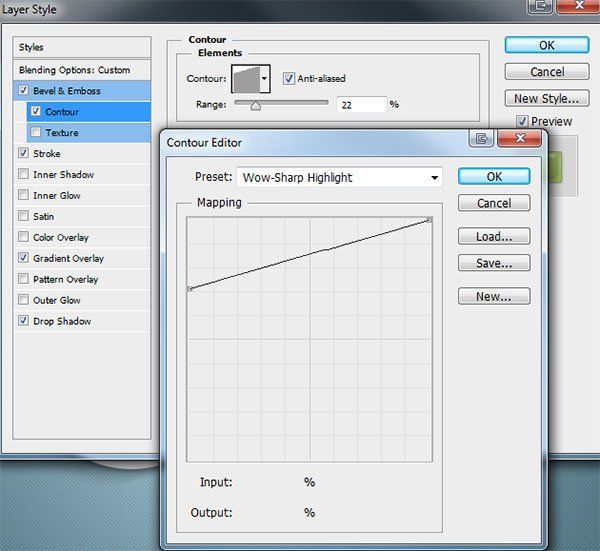This screenshot has width=600, height=551.
Task: Enable the Inner Glow checkbox
Action: (x=23, y=195)
